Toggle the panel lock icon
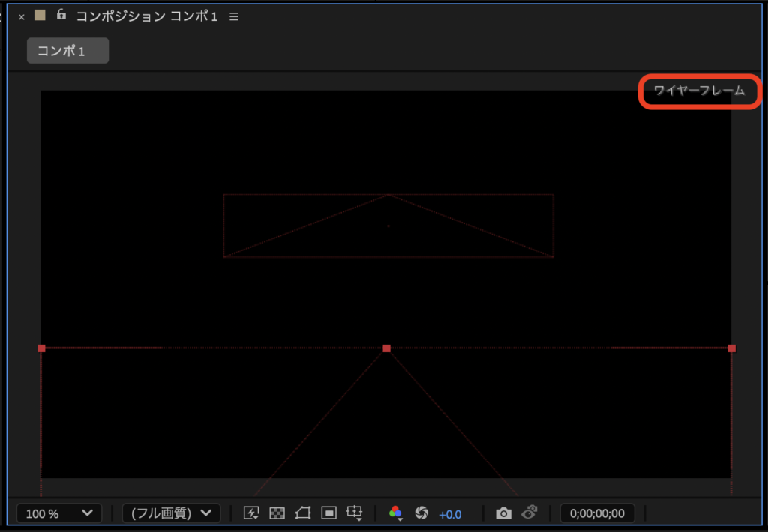The image size is (768, 532). coord(61,16)
